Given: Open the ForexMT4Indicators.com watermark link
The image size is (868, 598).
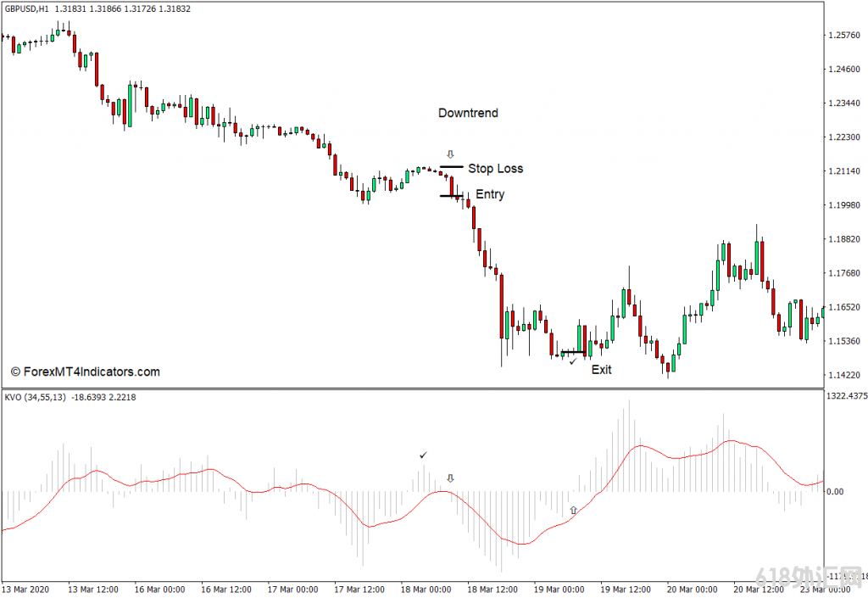Looking at the screenshot, I should [x=86, y=372].
